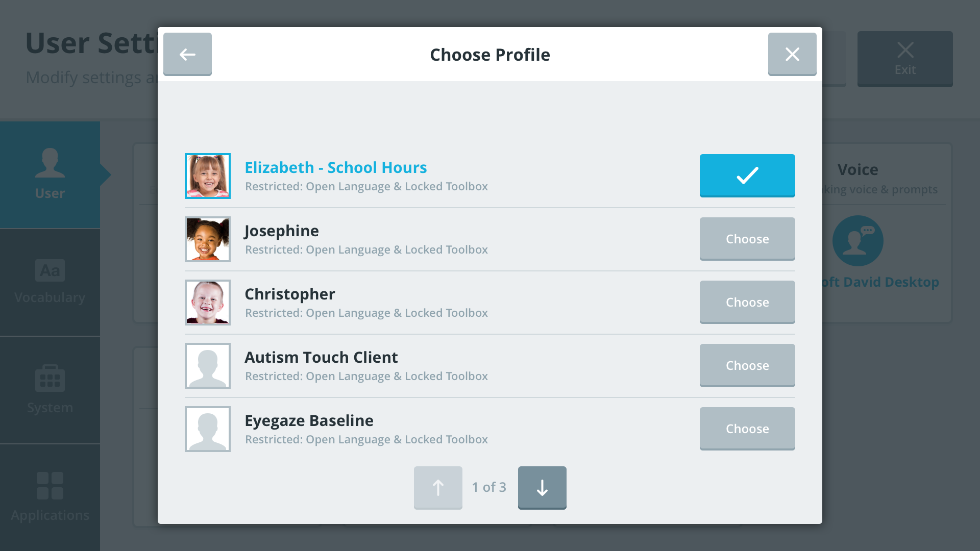Click Christopher's profile photo
Image resolution: width=980 pixels, height=551 pixels.
tap(208, 303)
